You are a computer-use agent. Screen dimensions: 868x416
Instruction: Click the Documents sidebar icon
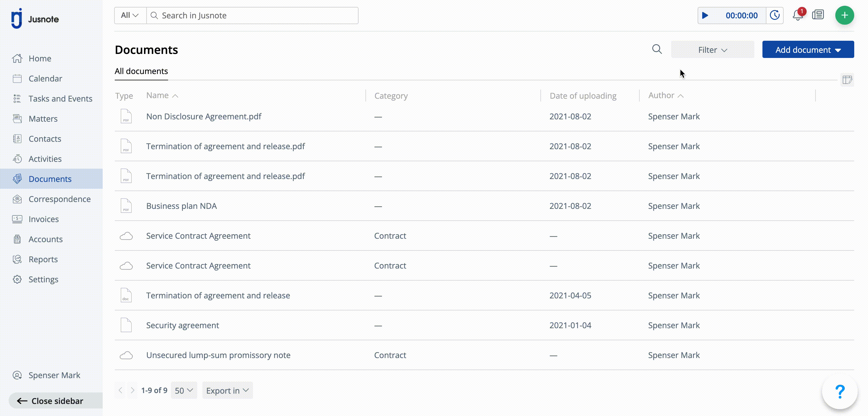point(17,179)
